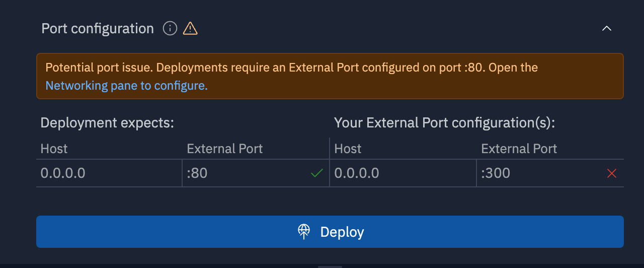Click the pane resize handle at the bottom edge

coord(330,266)
